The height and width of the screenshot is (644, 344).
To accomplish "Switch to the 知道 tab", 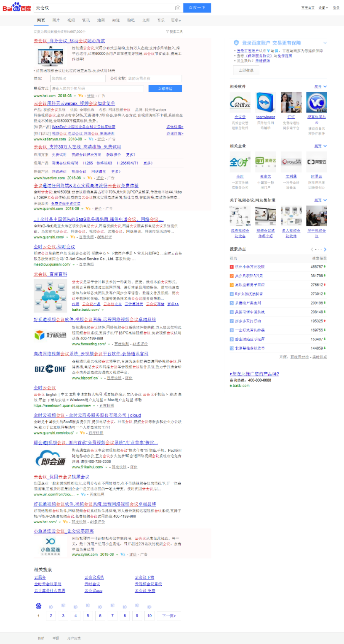I will point(116,20).
